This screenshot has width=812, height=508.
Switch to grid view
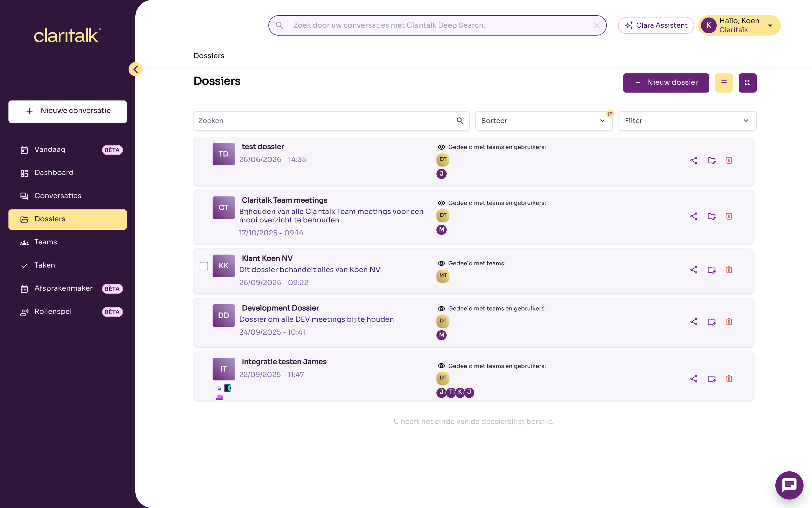click(748, 83)
